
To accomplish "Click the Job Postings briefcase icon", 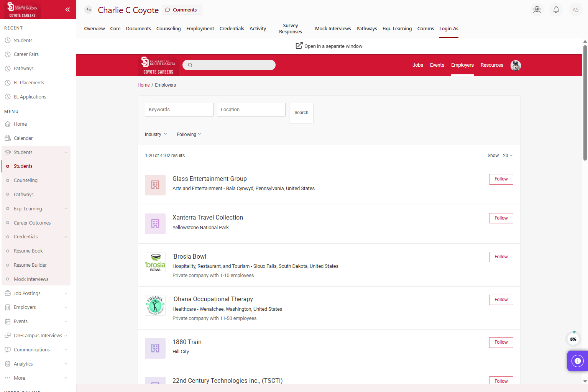I will pos(8,293).
